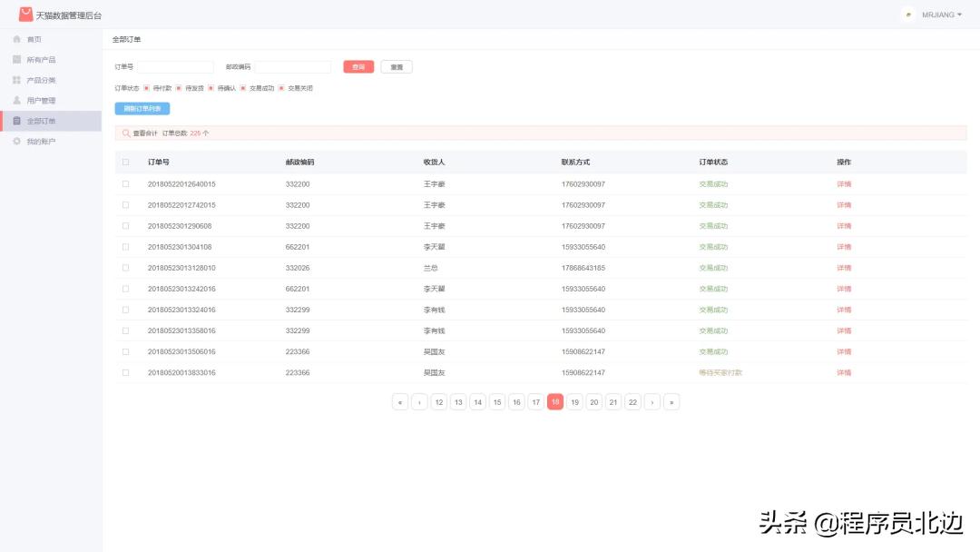The image size is (980, 552).
Task: Open 详情 for order 20180522012640015
Action: 842,183
